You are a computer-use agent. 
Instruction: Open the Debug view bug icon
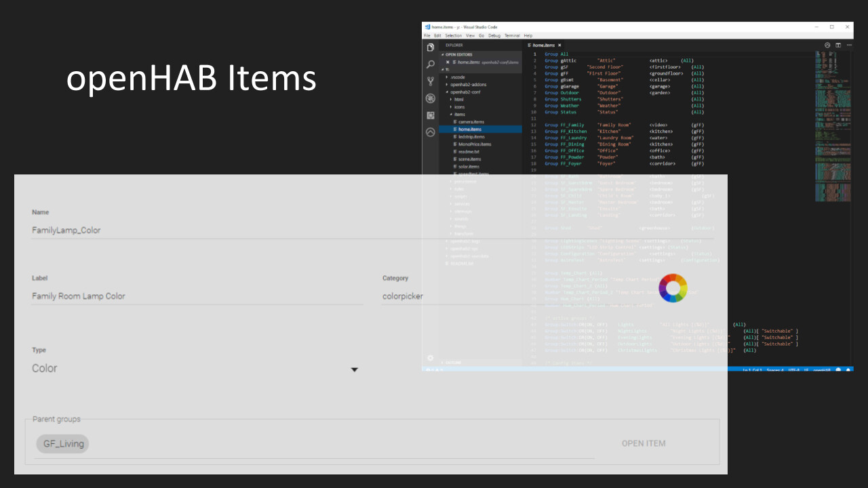click(x=430, y=98)
